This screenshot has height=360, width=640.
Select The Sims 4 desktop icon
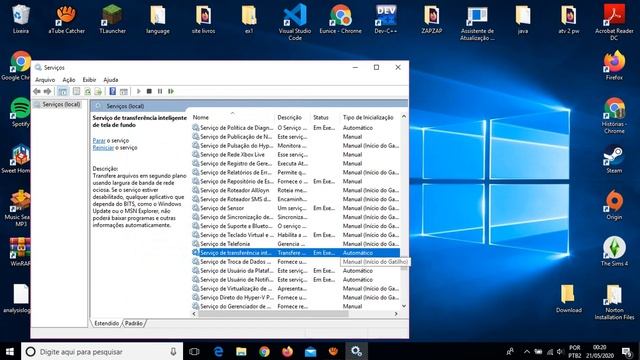point(614,252)
